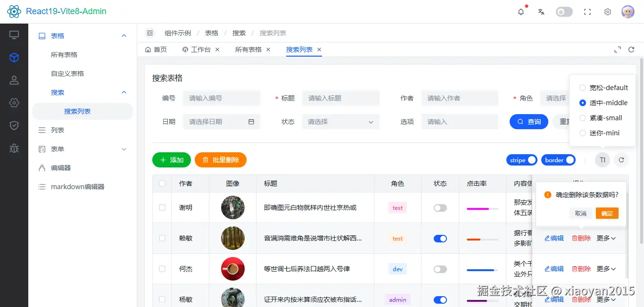This screenshot has width=644, height=307.
Task: Open 编辑器 in sidebar
Action: [83, 168]
